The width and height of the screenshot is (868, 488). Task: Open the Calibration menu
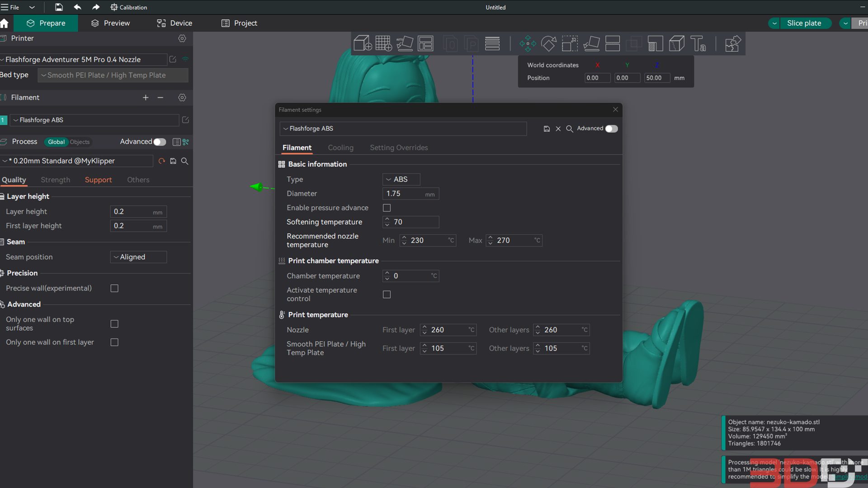[129, 7]
